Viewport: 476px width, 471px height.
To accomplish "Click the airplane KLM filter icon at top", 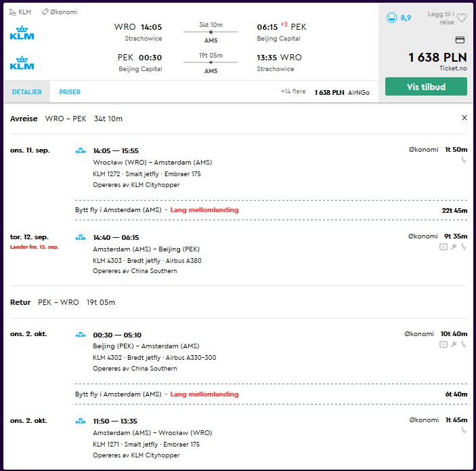I will (x=12, y=12).
